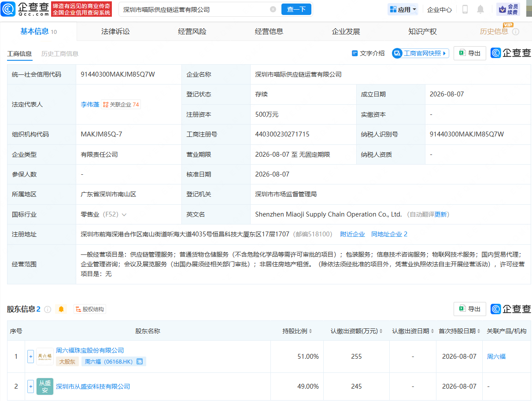
Task: Clear the search box with X icon
Action: point(273,9)
